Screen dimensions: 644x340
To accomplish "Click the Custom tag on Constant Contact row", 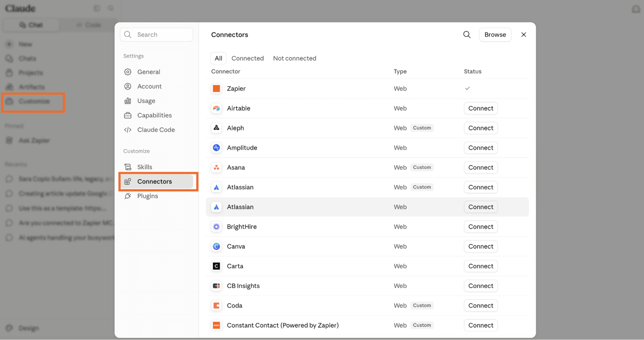I will tap(422, 326).
